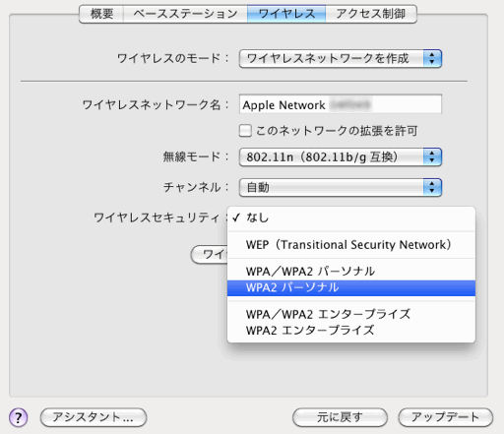
Task: Click the purple help question mark icon
Action: click(19, 417)
